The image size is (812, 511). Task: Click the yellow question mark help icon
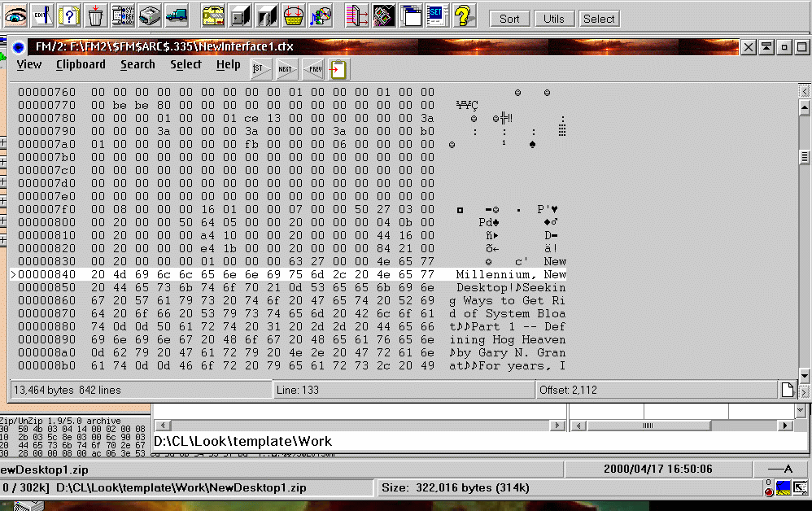point(463,15)
